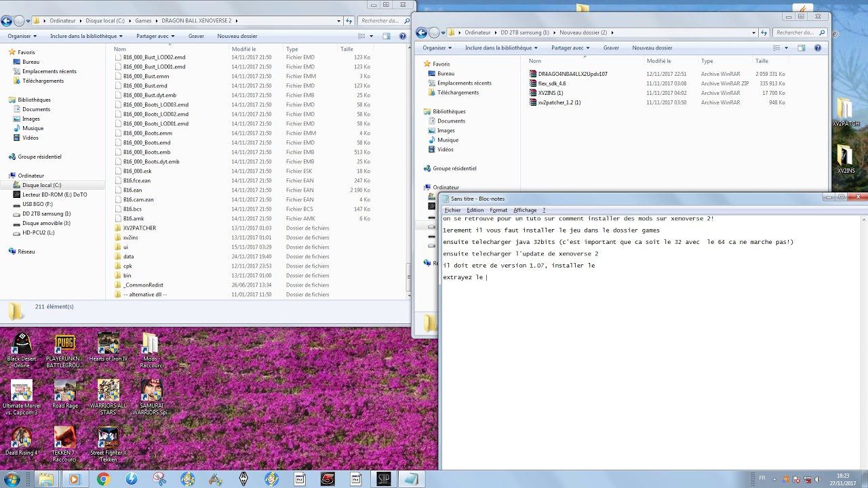Viewport: 868px width, 488px height.
Task: Open Partager avec dropdown in XENOVERSE 2 window
Action: click(155, 36)
